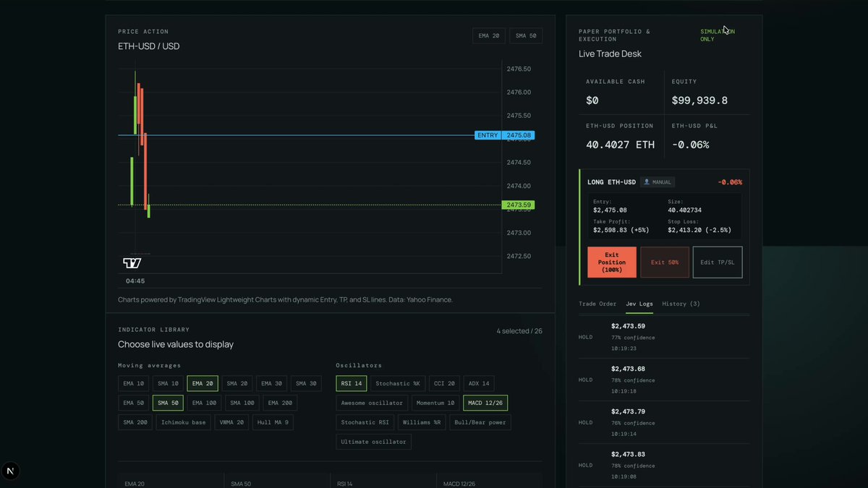Open the Edit TP/SL dialog
This screenshot has height=488, width=868.
coord(718,262)
